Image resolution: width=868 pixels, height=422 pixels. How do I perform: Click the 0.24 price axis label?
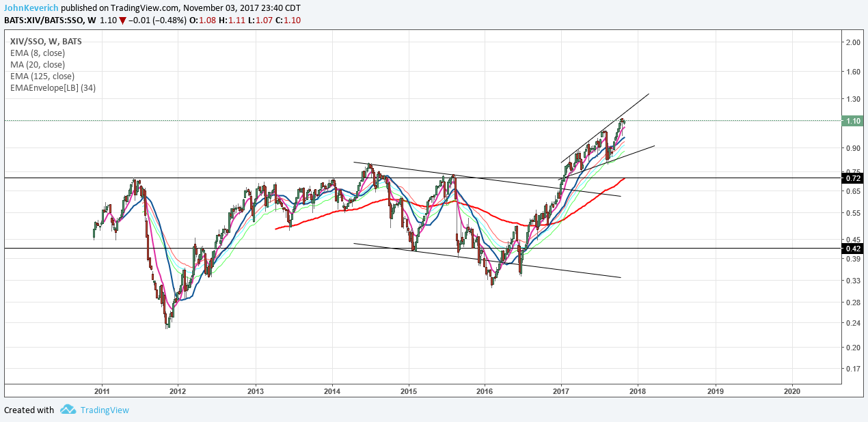click(852, 323)
